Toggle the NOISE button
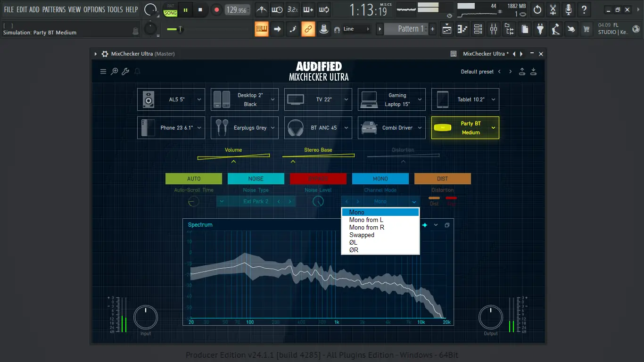The width and height of the screenshot is (644, 362). pyautogui.click(x=256, y=179)
